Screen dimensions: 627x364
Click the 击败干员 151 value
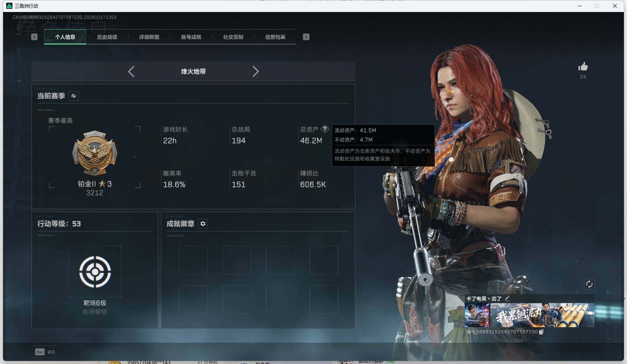click(x=239, y=185)
